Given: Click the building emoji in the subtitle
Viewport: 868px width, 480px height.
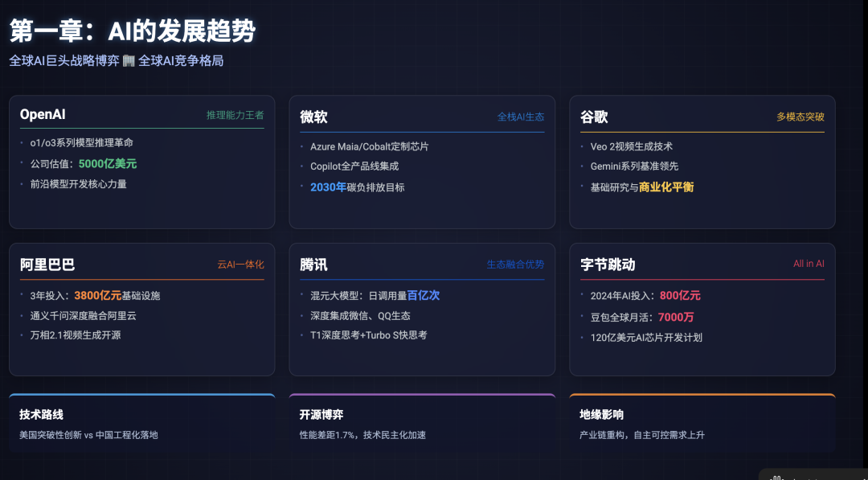Looking at the screenshot, I should tap(129, 61).
